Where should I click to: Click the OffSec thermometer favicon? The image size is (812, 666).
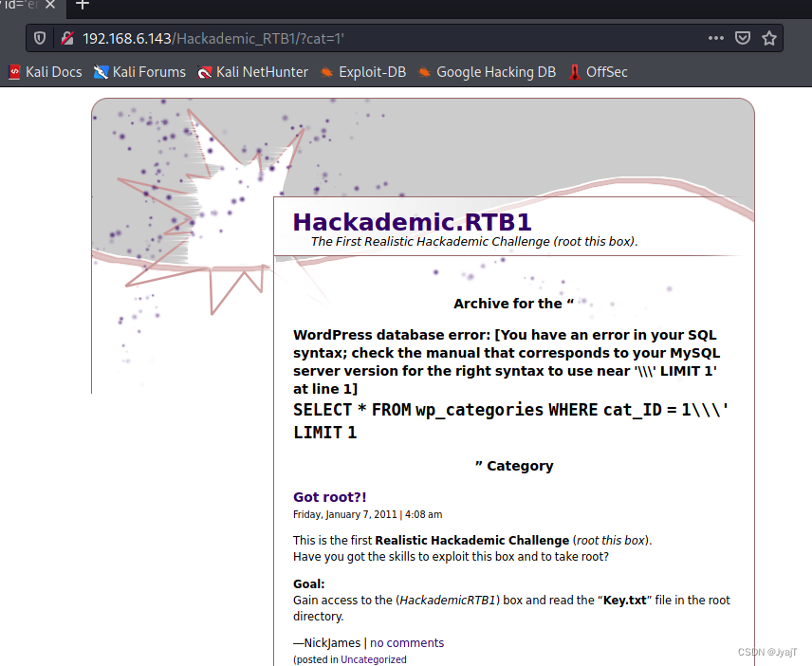[574, 71]
